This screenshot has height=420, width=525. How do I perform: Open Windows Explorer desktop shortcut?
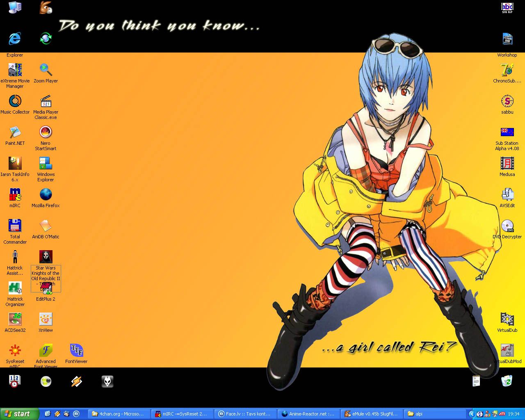[x=46, y=163]
